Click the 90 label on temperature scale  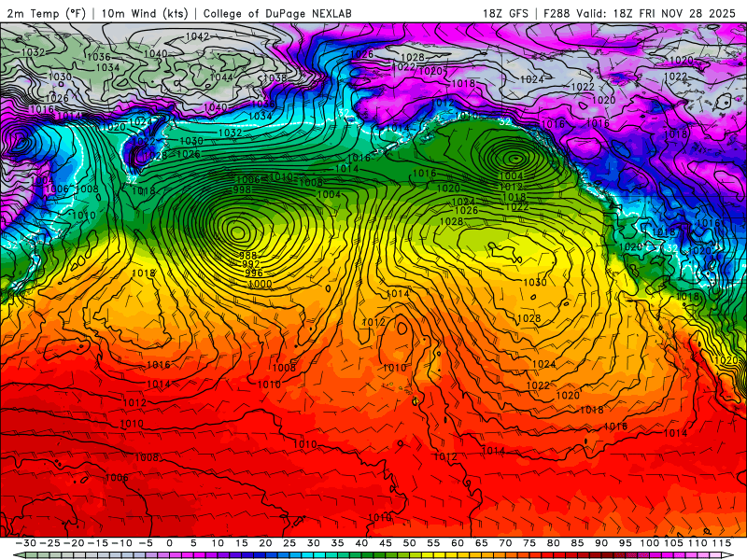coord(601,543)
